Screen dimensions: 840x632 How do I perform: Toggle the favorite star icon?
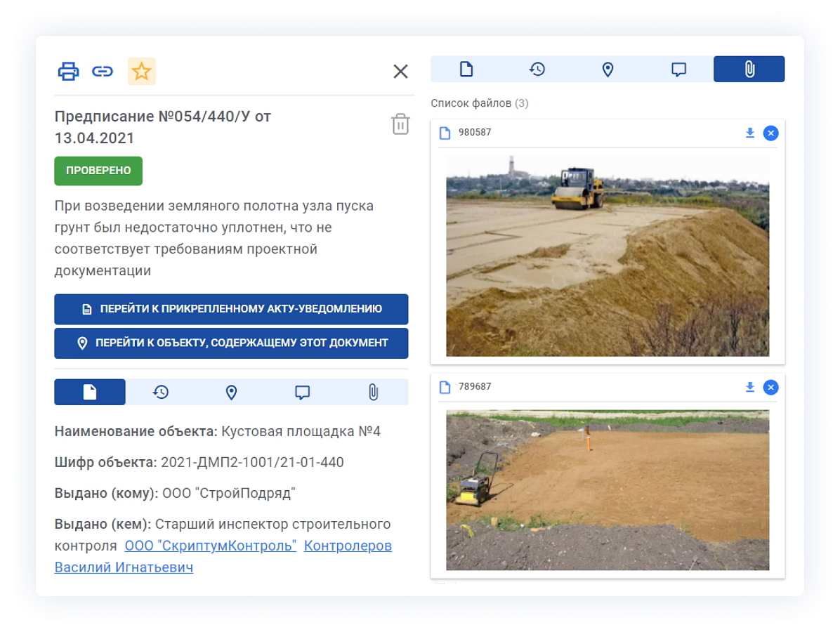(x=141, y=71)
